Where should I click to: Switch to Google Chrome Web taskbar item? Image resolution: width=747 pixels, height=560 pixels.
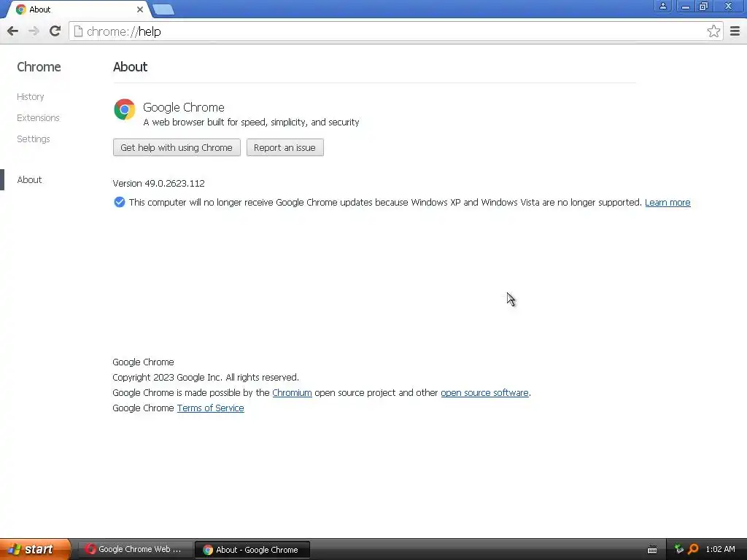(x=134, y=550)
